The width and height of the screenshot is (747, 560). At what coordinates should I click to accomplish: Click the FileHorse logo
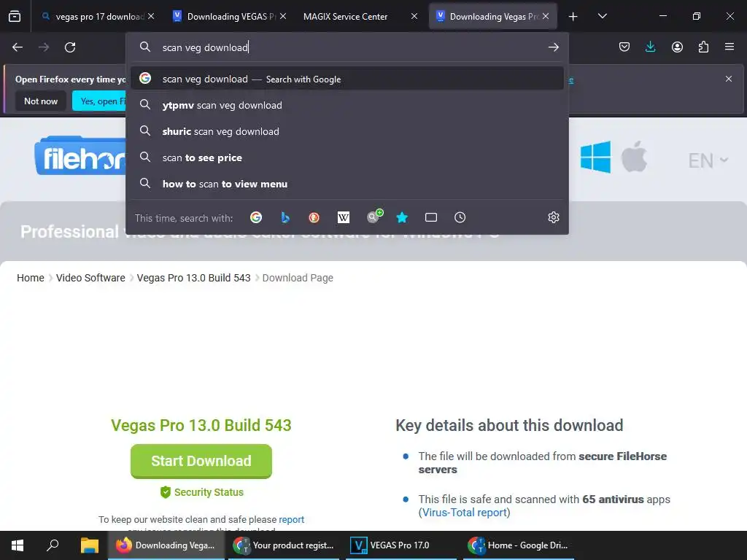coord(80,156)
